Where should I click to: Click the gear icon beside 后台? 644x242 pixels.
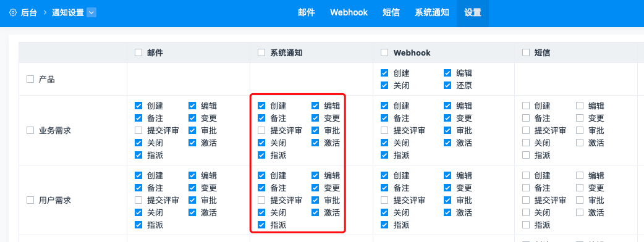click(x=13, y=13)
